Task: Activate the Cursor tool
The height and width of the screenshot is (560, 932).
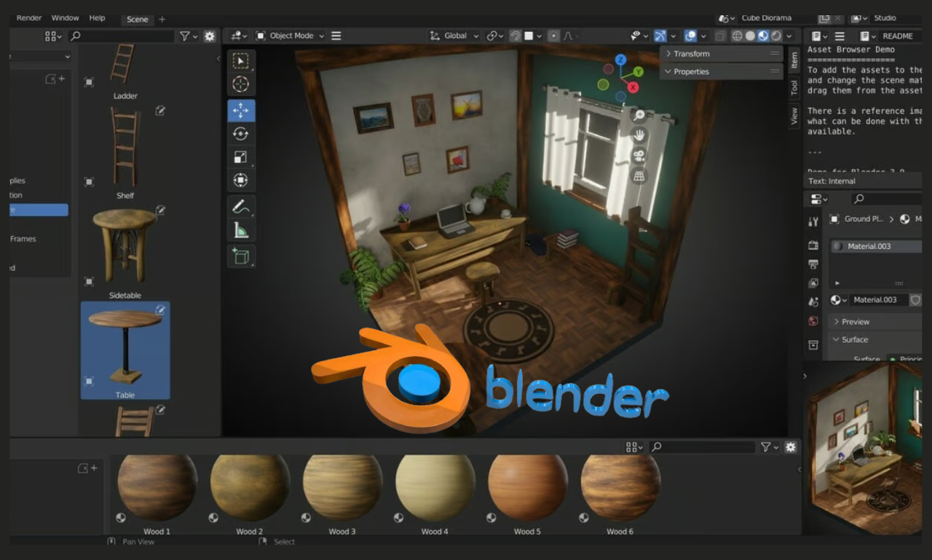Action: pos(241,84)
